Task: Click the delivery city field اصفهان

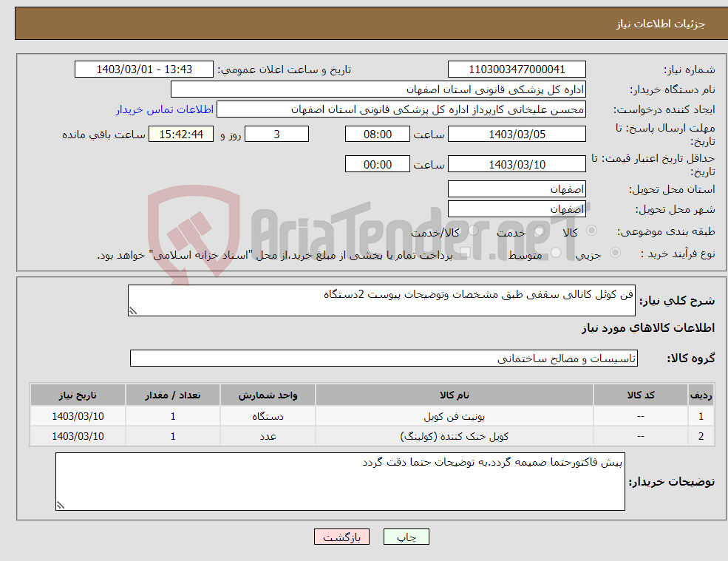Action: coord(517,209)
